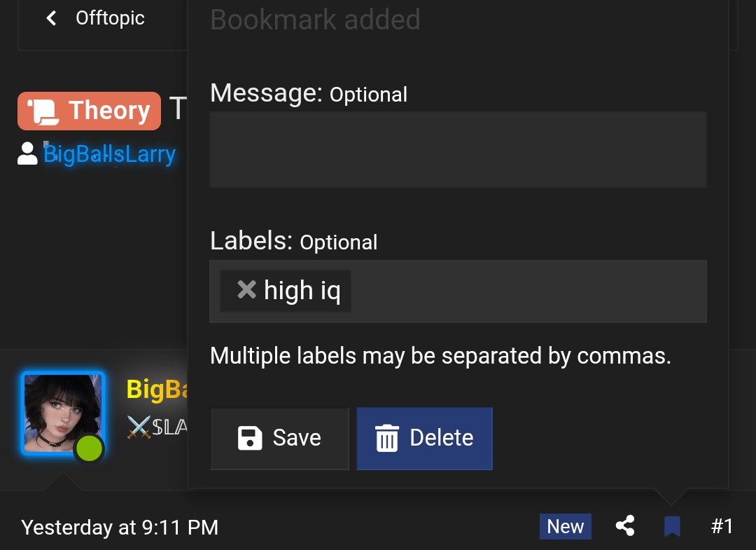Click the floppy disk save icon
Screen dimensions: 756x550
[x=250, y=439]
